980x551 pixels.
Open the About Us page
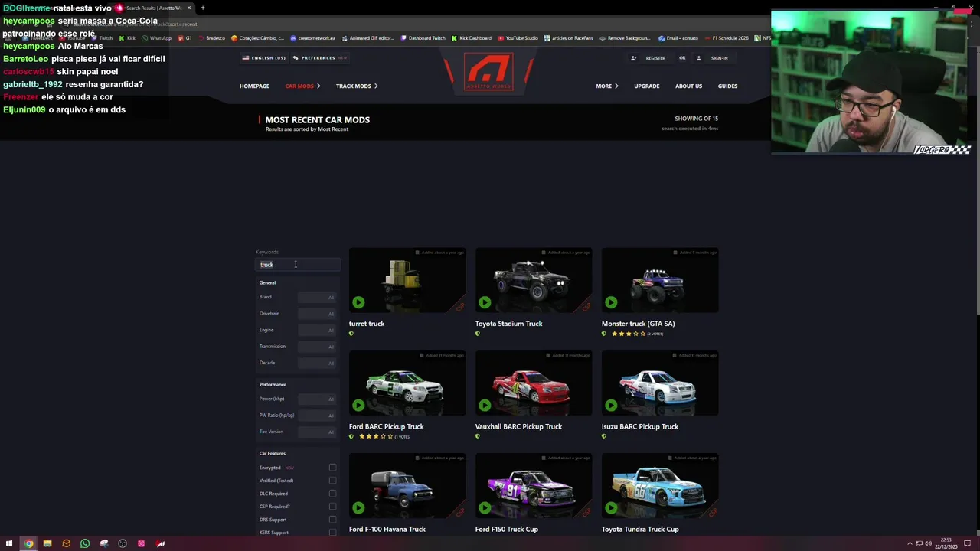pos(688,86)
